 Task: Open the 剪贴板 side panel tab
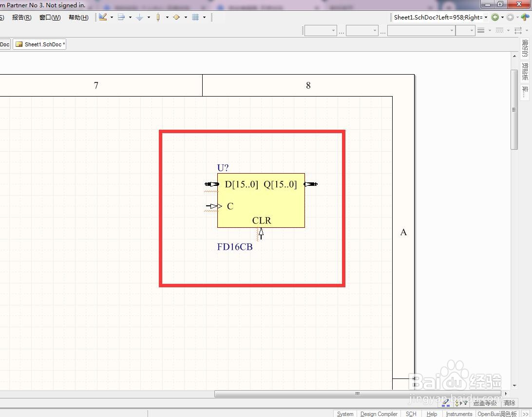tap(525, 71)
